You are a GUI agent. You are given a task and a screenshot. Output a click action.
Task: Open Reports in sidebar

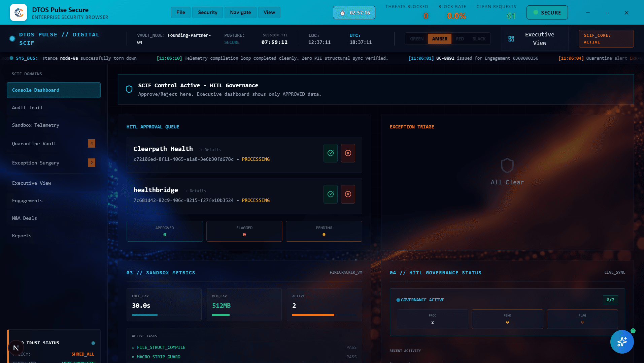[x=54, y=236]
